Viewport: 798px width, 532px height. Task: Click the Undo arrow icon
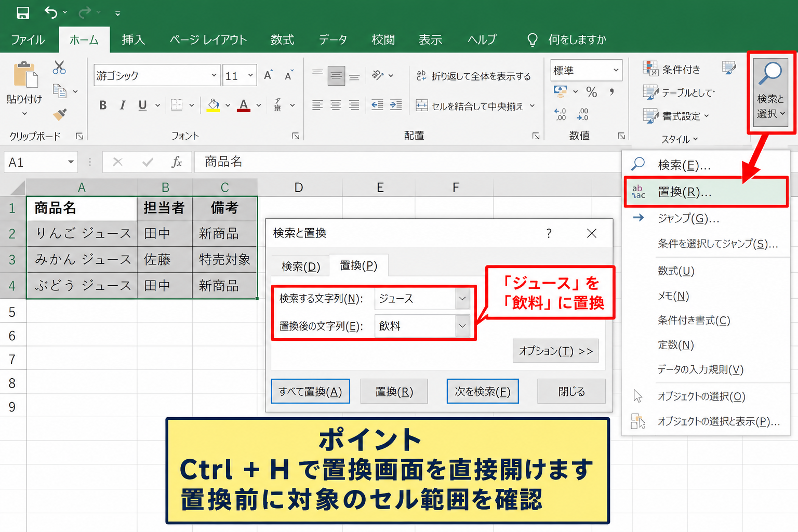pos(51,12)
